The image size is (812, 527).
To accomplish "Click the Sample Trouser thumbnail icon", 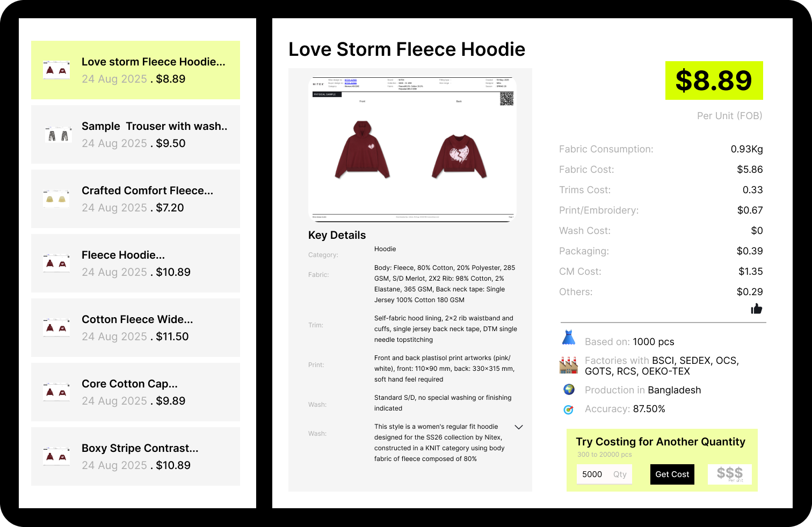I will click(58, 135).
